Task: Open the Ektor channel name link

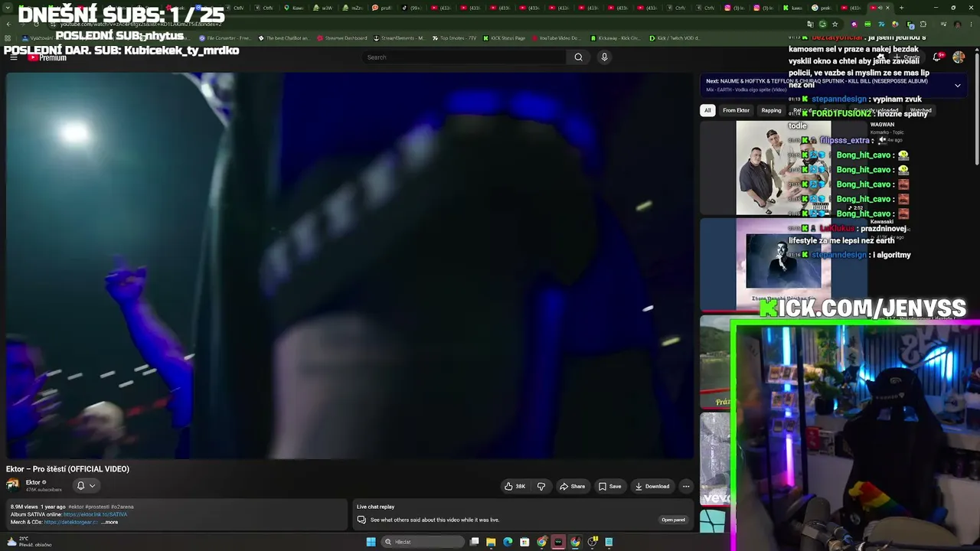Action: pos(33,482)
